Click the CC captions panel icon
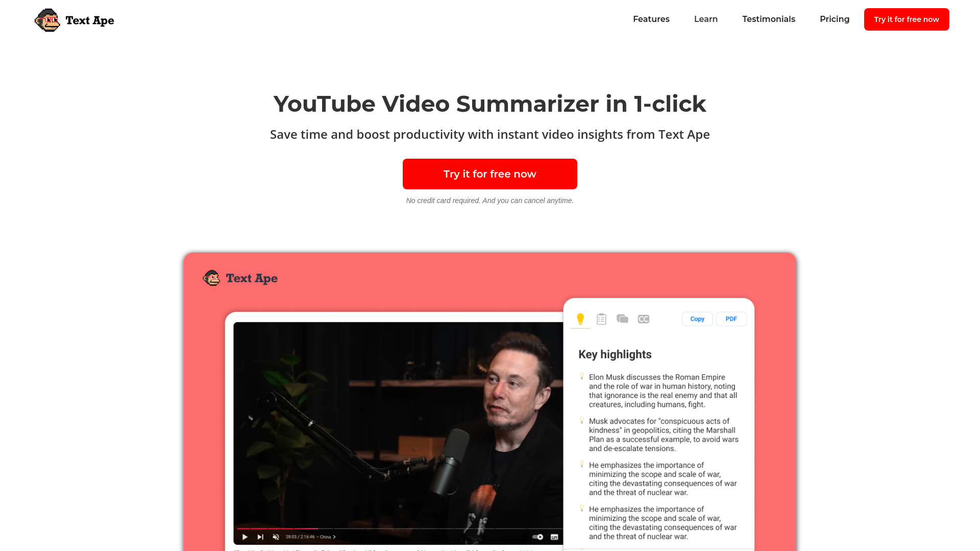980x551 pixels. 643,319
